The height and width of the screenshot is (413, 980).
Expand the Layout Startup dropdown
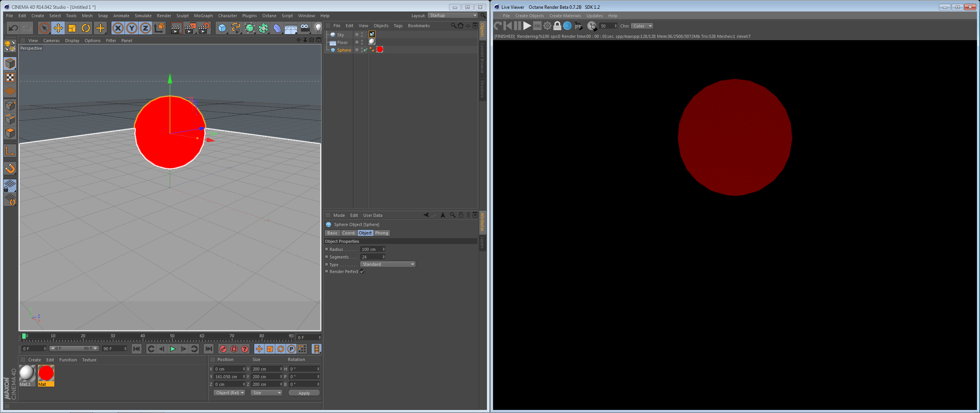coord(453,16)
